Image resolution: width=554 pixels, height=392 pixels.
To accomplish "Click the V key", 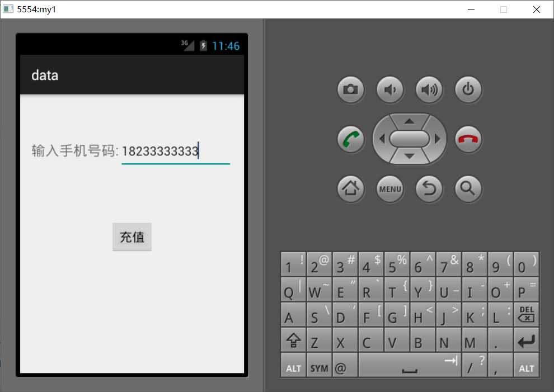I will click(x=397, y=340).
